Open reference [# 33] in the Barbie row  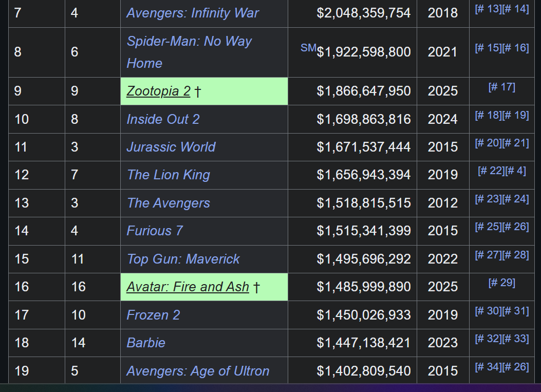tap(515, 339)
